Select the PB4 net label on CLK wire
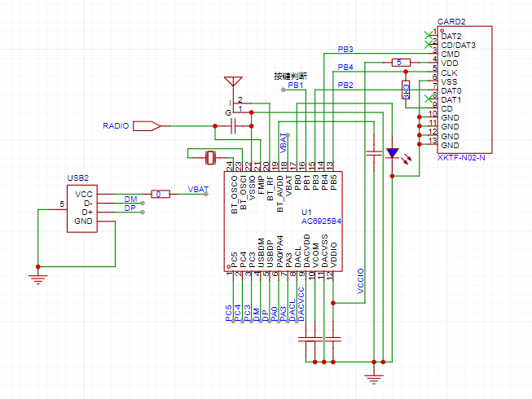Image resolution: width=532 pixels, height=399 pixels. coord(345,67)
